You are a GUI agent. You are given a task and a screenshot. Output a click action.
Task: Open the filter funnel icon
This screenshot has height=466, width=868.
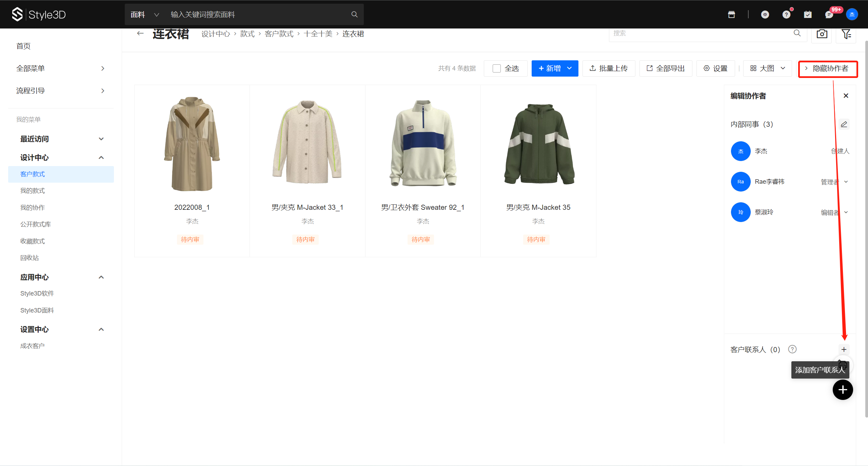click(x=846, y=34)
